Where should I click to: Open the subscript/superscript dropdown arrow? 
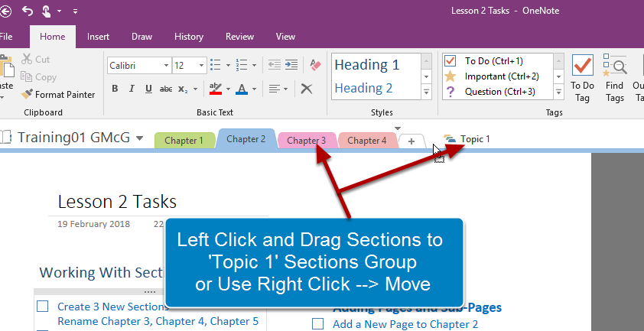click(195, 89)
